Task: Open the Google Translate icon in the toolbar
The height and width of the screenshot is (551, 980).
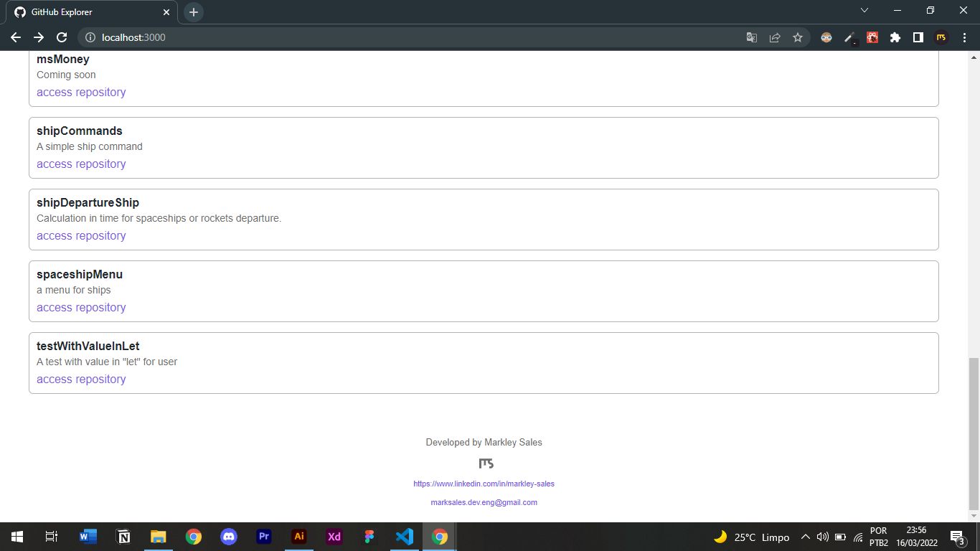Action: (751, 37)
